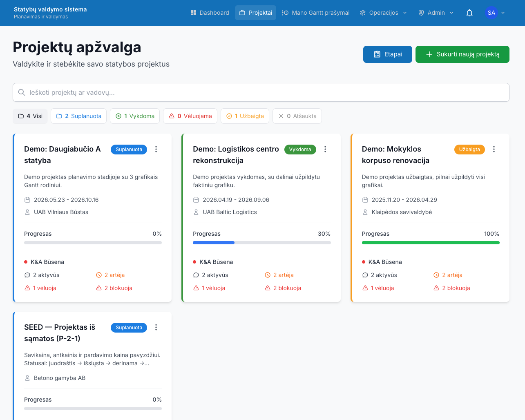Screen dimensions: 525x420
Task: Click person icon next to Klaipėdos savivaldybė
Action: [365, 212]
